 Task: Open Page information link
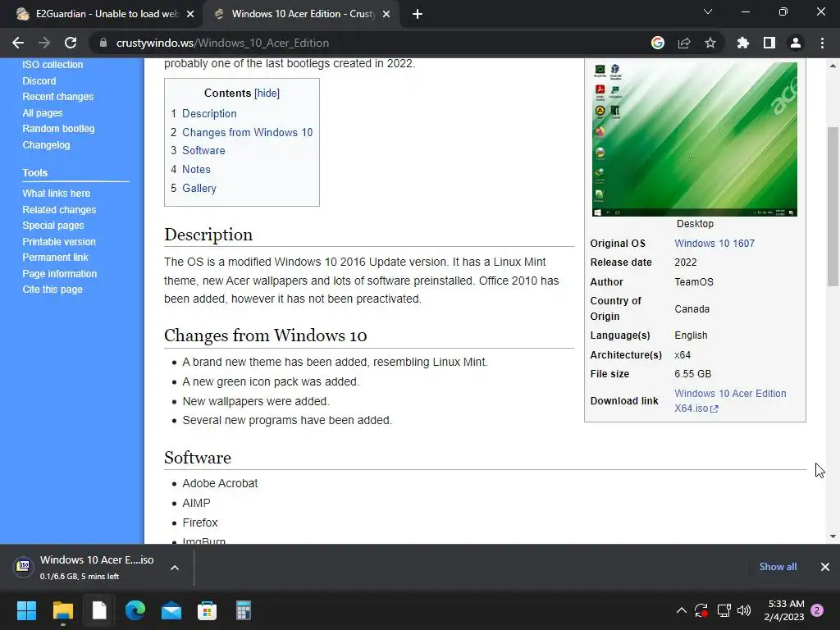click(x=59, y=274)
